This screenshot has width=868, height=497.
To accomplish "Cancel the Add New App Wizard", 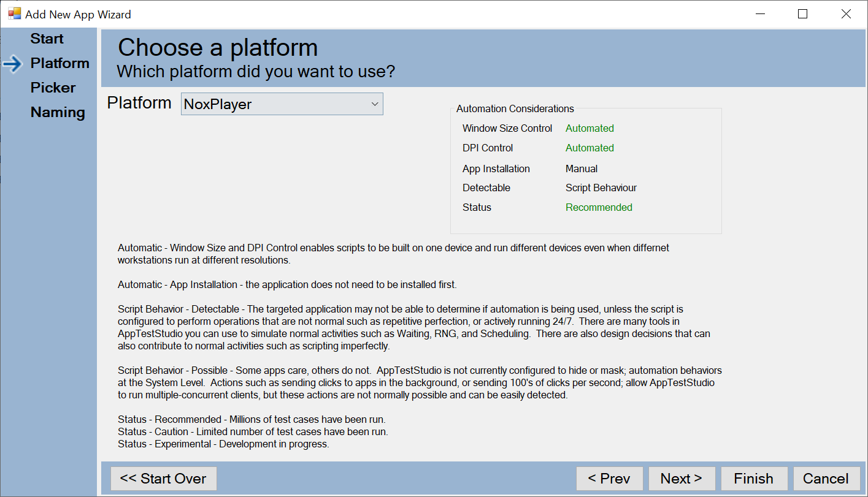I will pos(826,479).
